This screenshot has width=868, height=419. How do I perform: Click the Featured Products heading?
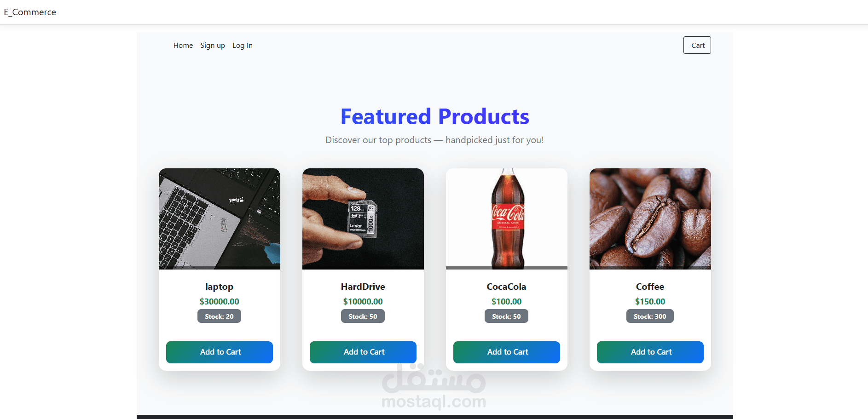[435, 116]
